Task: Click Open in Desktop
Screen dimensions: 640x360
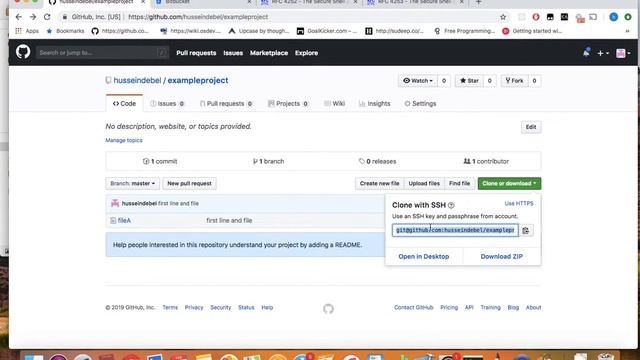Action: [424, 257]
